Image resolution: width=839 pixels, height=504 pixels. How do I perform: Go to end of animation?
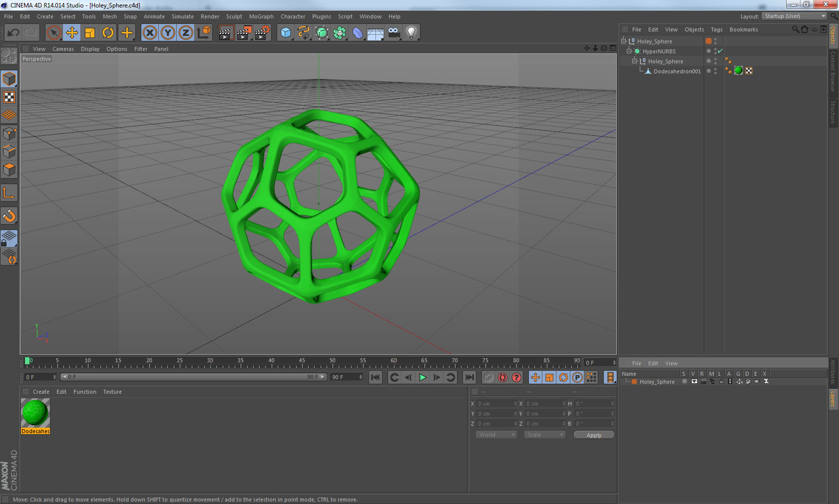click(x=469, y=377)
